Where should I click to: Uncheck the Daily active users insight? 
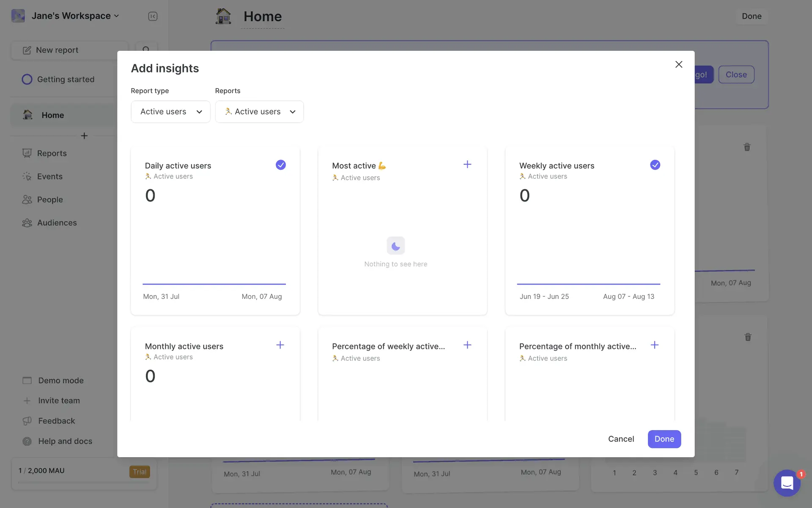280,165
